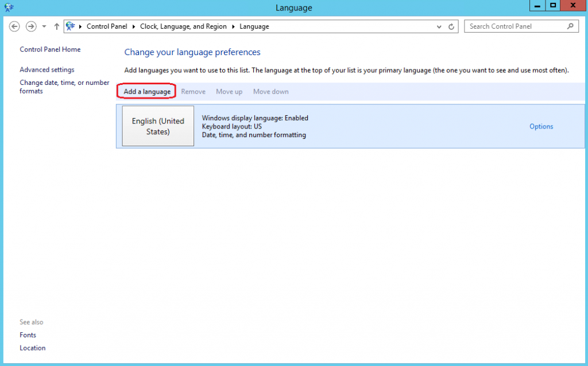Click Move down command

point(271,92)
